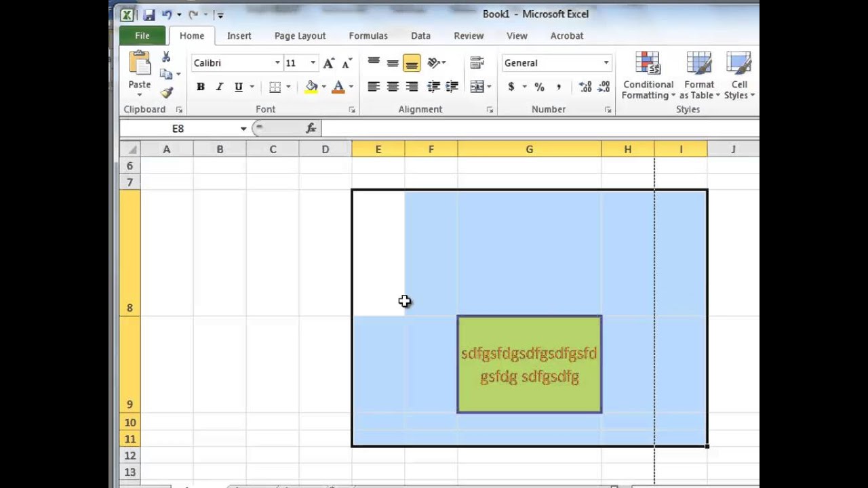
Task: Apply Accounting dollar number format
Action: 511,87
